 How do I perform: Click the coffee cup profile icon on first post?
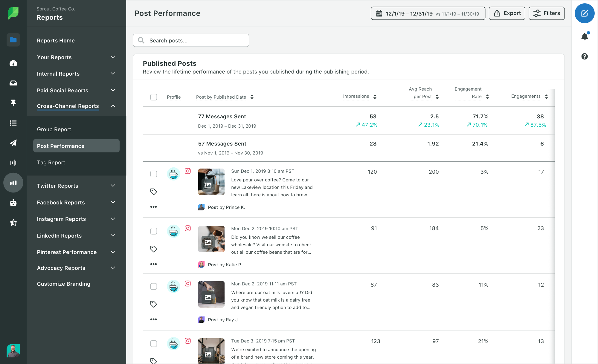click(x=173, y=174)
